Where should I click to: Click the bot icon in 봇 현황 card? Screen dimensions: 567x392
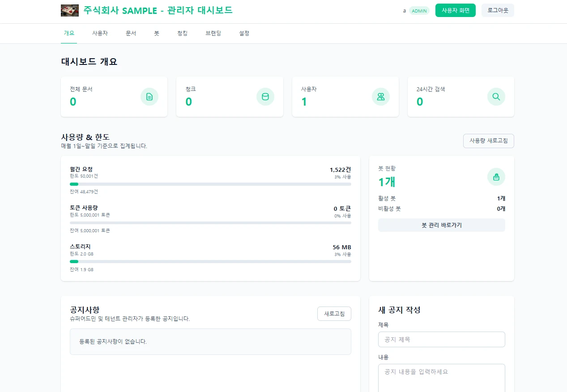click(x=496, y=177)
